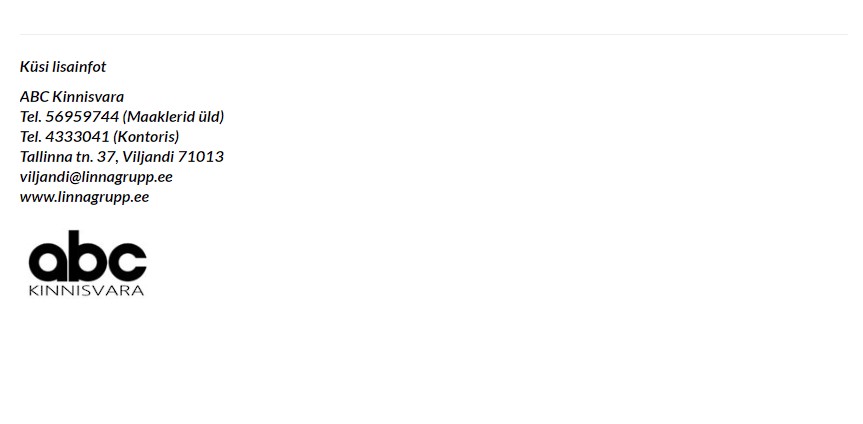Click the KINNISVARA wordmark under the logo
Viewport: 863px width, 424px height.
click(x=86, y=290)
